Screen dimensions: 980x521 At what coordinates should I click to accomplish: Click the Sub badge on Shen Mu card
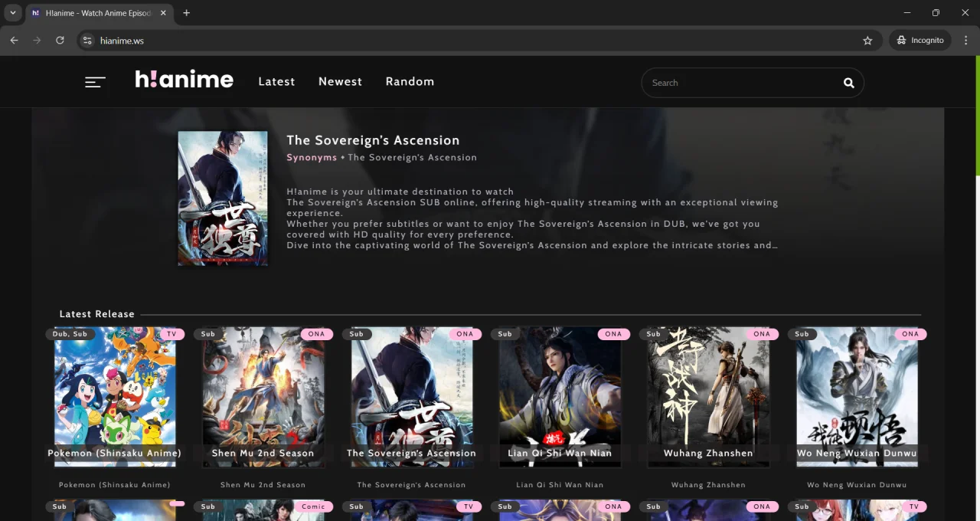[x=208, y=334]
